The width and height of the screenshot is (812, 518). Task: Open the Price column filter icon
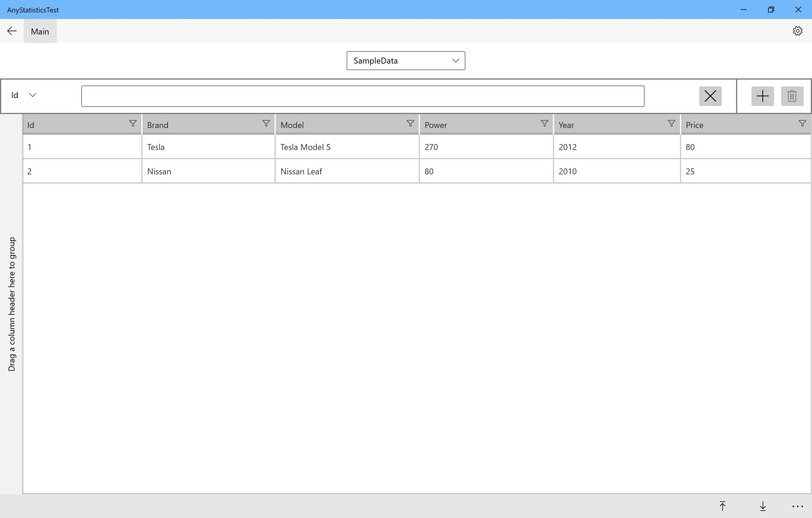(x=802, y=124)
